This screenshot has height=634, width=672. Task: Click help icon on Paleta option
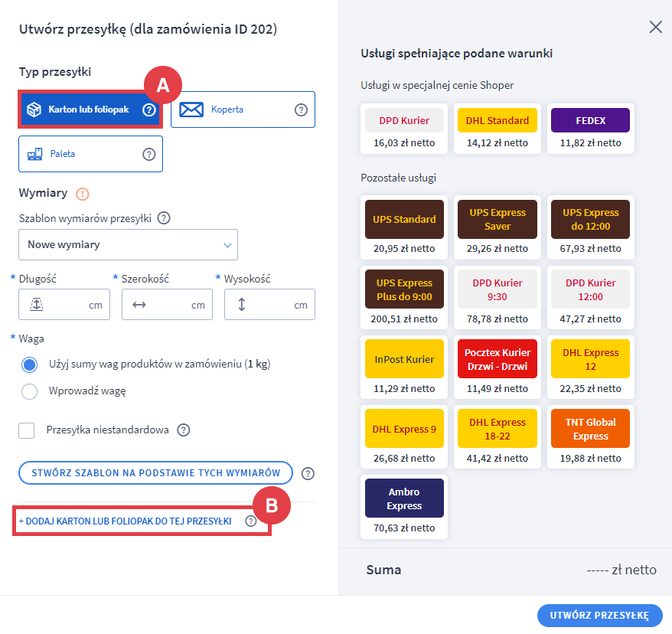(x=148, y=155)
